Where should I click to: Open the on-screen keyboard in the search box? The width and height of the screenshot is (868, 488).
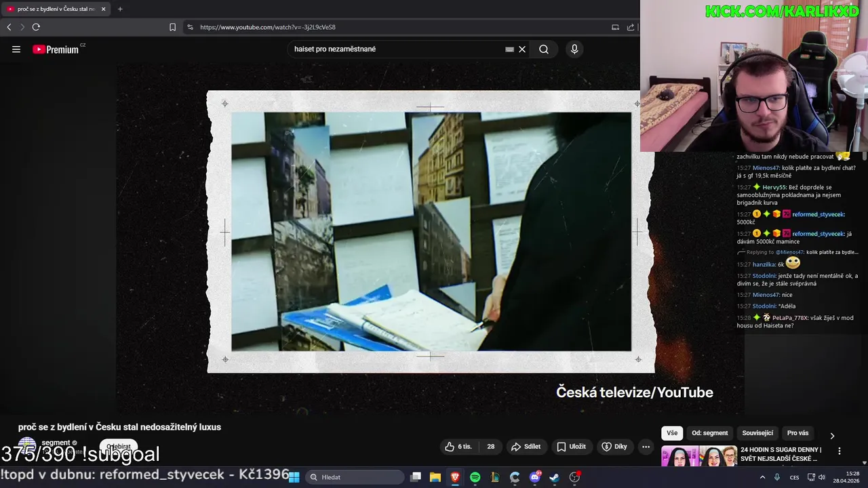pyautogui.click(x=509, y=49)
